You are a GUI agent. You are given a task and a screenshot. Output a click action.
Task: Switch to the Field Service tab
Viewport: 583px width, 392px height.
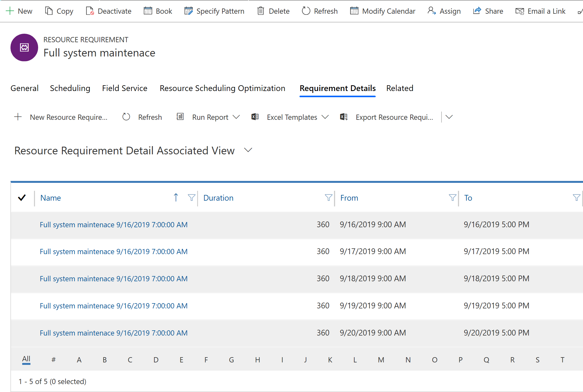[x=124, y=88]
